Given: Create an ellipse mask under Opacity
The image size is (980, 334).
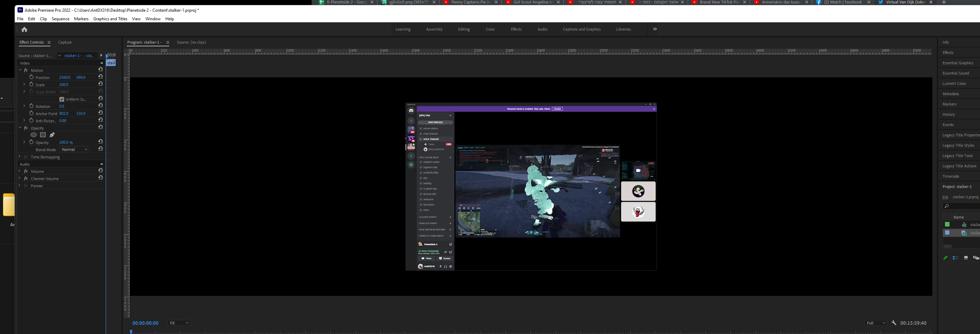Looking at the screenshot, I should pos(34,135).
